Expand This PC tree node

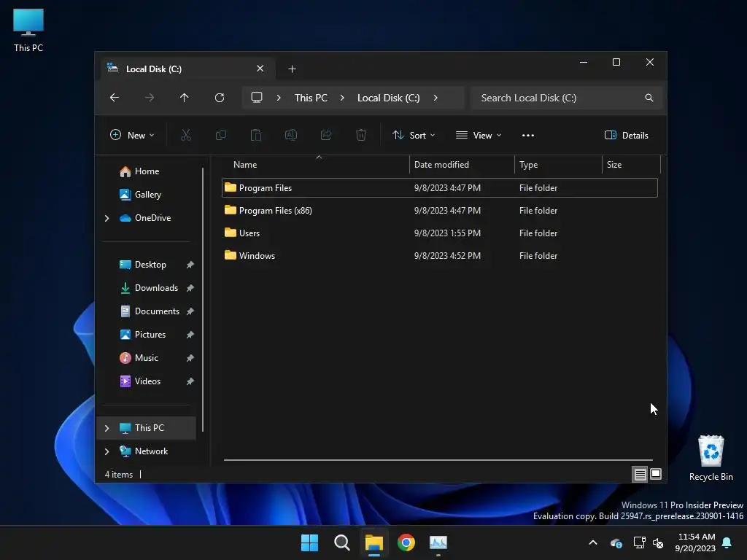pos(107,428)
